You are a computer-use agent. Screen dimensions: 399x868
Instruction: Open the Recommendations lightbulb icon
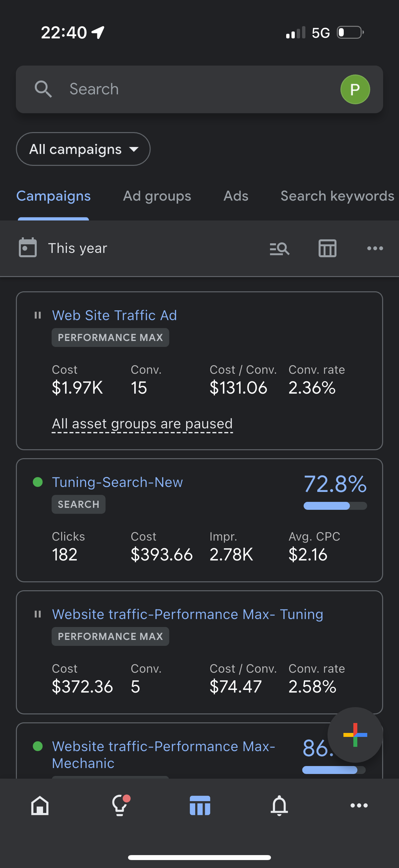pos(119,806)
